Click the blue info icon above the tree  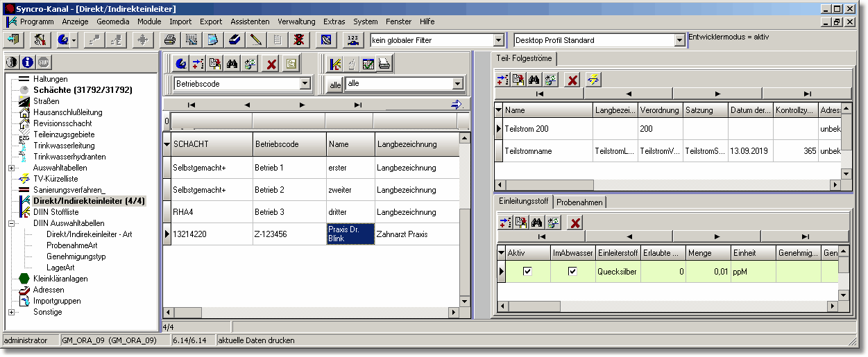tap(28, 62)
